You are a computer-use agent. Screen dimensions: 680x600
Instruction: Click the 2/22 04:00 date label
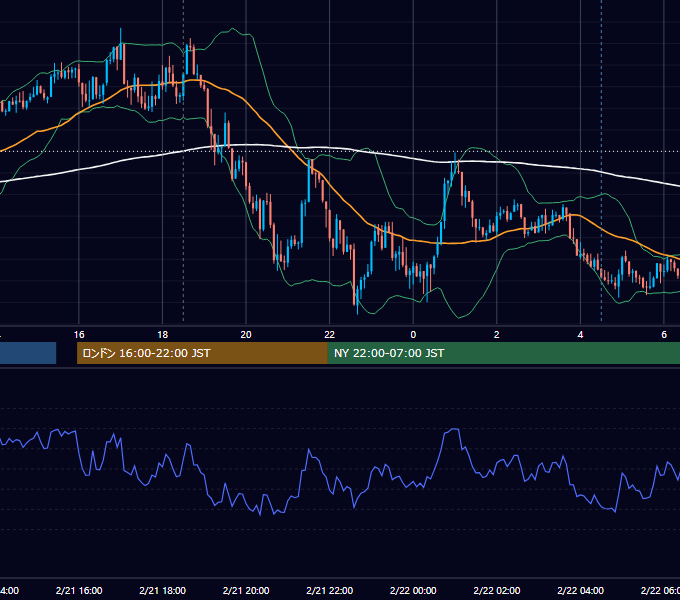[x=580, y=590]
